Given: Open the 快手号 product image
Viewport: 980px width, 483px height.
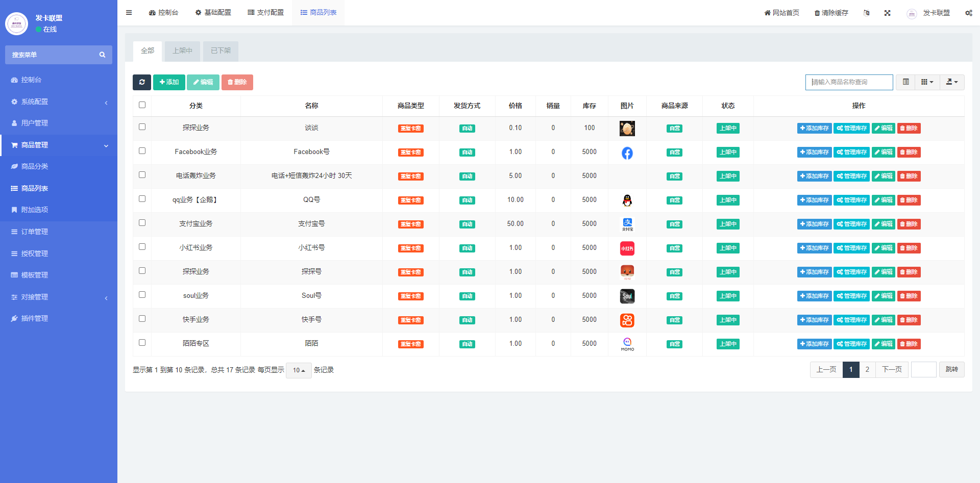Looking at the screenshot, I should (x=627, y=320).
